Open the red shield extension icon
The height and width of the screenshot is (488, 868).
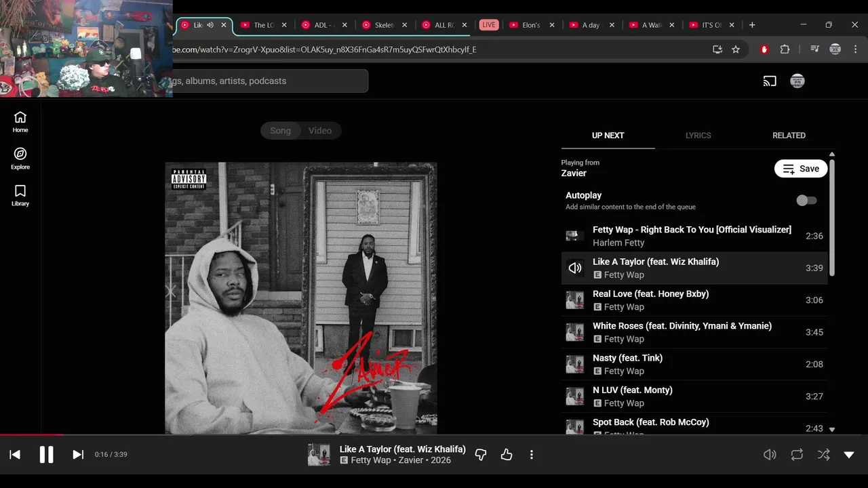[764, 49]
